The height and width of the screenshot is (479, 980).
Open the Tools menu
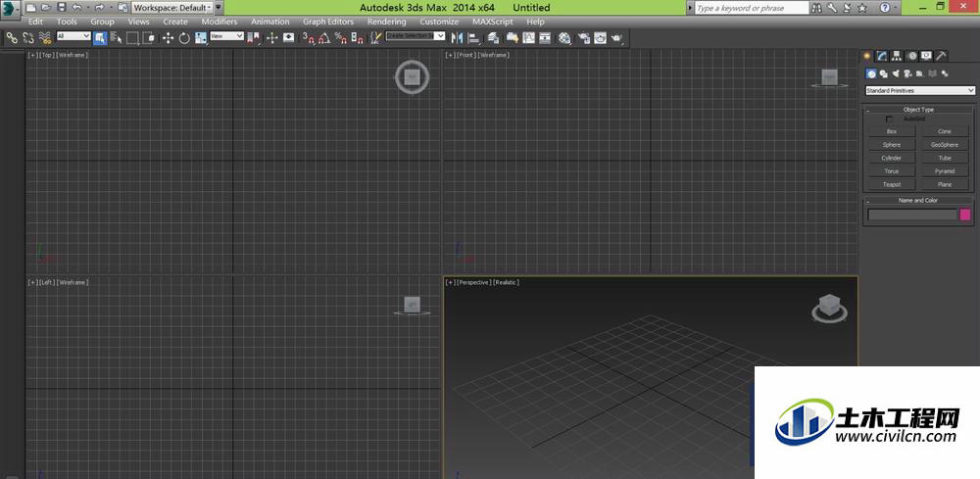coord(67,22)
